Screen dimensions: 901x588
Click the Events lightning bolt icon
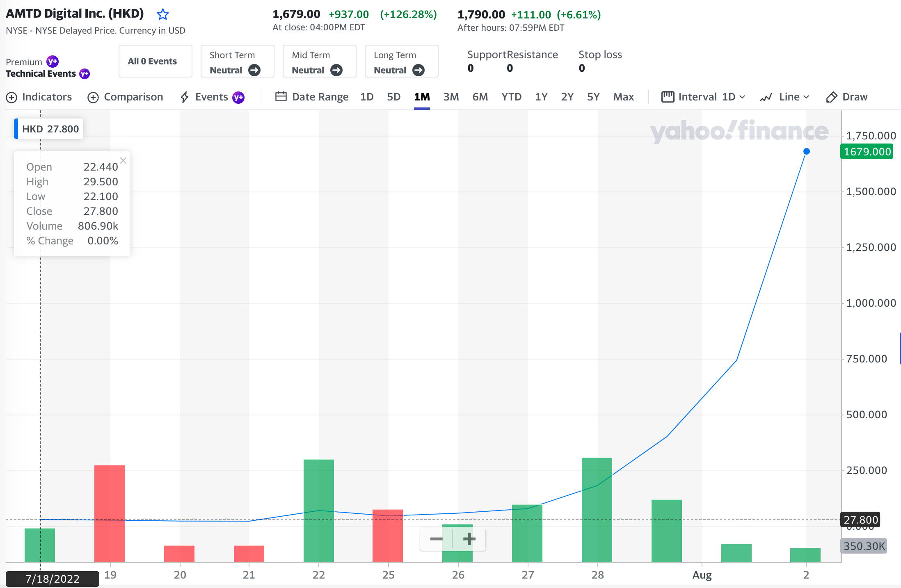coord(185,97)
